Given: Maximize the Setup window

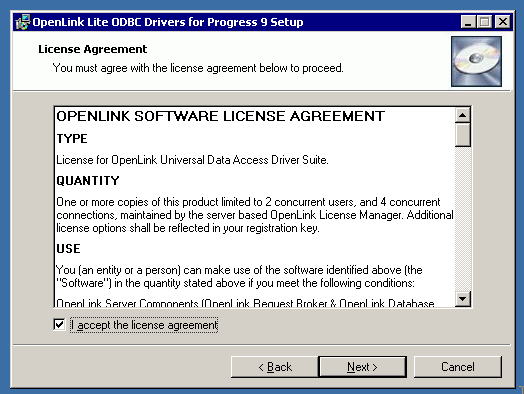Looking at the screenshot, I should tap(484, 22).
